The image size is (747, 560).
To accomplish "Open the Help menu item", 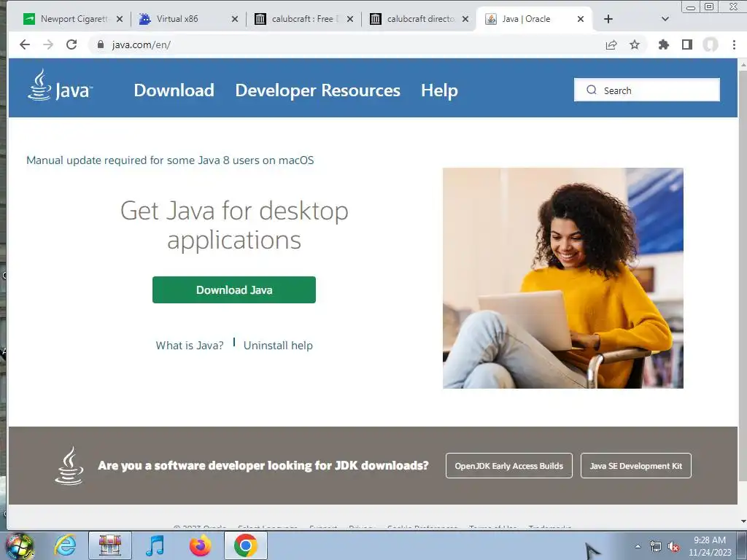I will pos(439,90).
